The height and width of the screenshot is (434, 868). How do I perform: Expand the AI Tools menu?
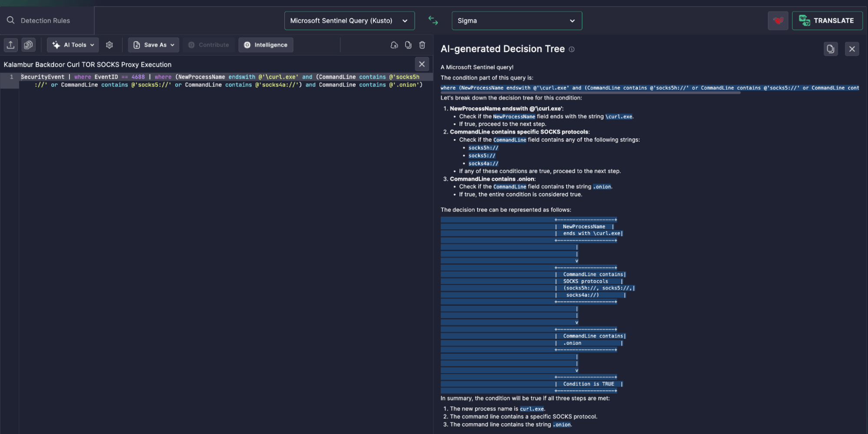pos(73,45)
